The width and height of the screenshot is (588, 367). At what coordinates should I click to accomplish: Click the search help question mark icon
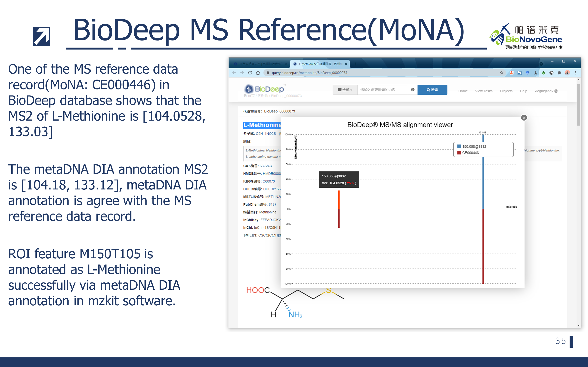pyautogui.click(x=413, y=90)
